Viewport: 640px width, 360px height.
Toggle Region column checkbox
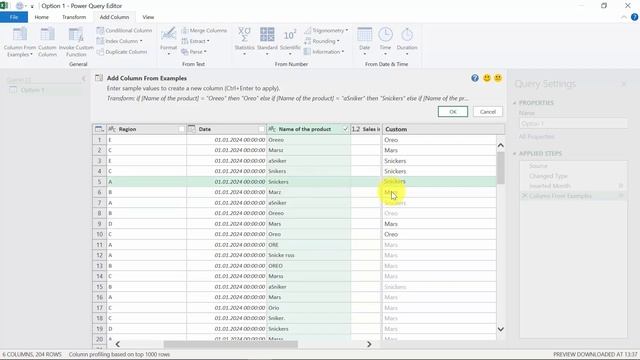pyautogui.click(x=182, y=129)
